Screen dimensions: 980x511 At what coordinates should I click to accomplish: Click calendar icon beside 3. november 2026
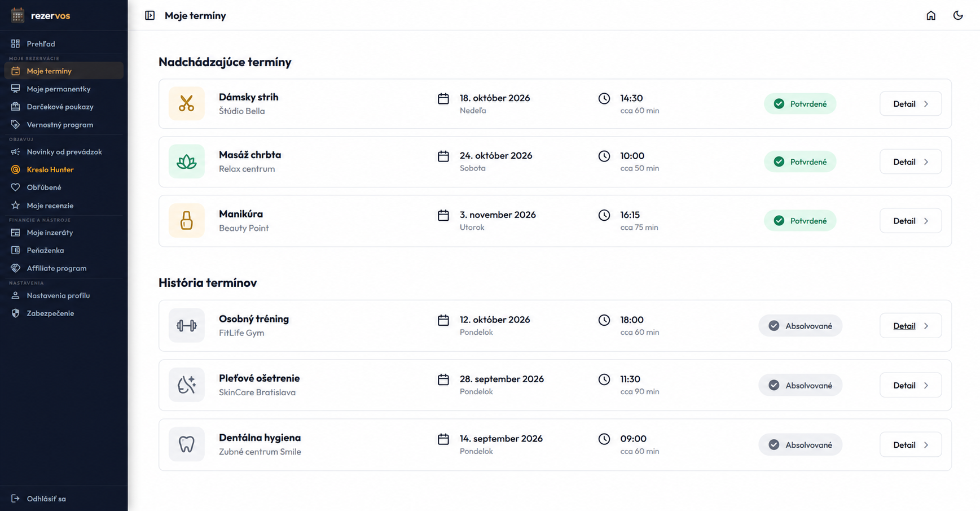click(x=443, y=215)
